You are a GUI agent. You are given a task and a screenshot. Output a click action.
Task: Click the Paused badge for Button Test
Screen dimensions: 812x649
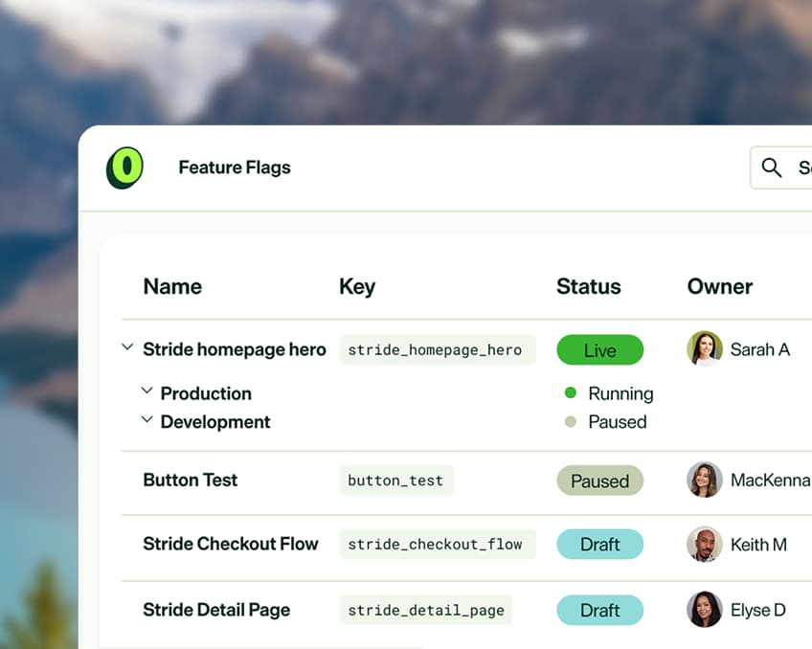600,481
